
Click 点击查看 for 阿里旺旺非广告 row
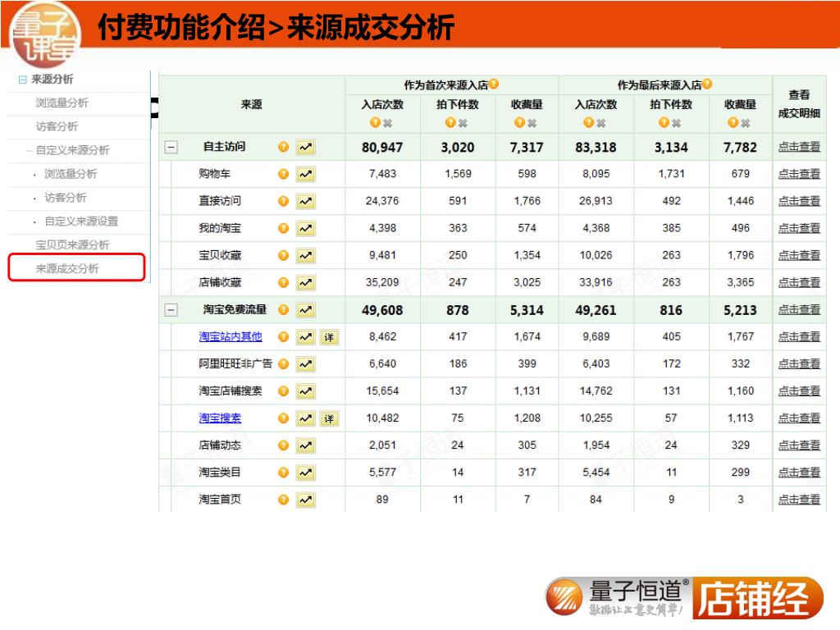tap(799, 363)
